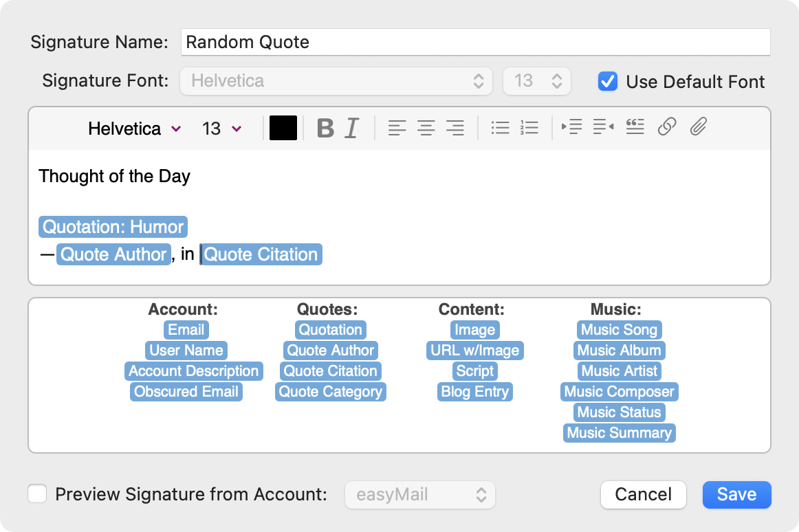Attach a file using paperclip icon
799x532 pixels.
pyautogui.click(x=699, y=127)
